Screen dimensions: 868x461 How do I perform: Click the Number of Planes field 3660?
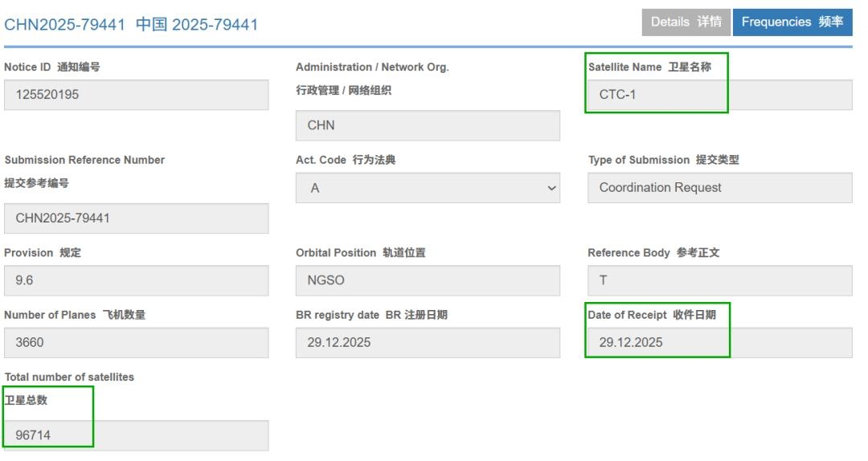tap(136, 343)
